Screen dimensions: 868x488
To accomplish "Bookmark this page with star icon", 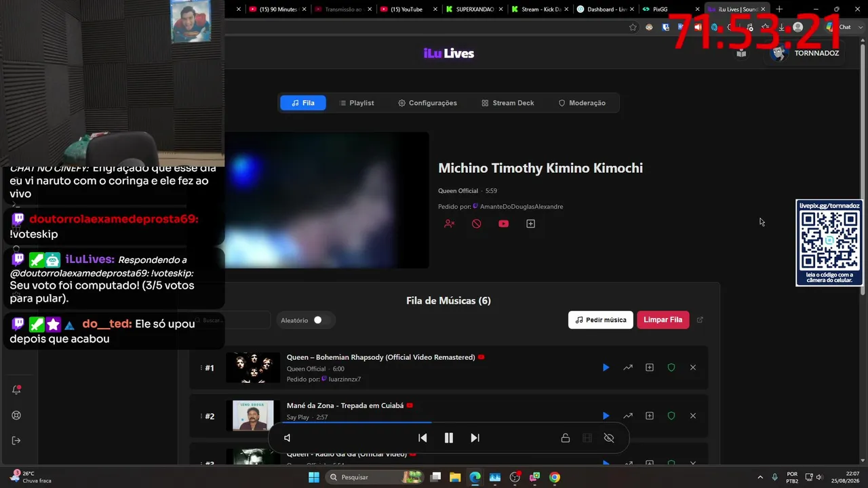I will (633, 27).
